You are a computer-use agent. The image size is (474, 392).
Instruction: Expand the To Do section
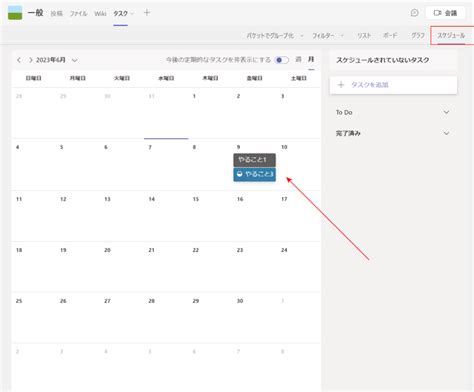point(393,112)
